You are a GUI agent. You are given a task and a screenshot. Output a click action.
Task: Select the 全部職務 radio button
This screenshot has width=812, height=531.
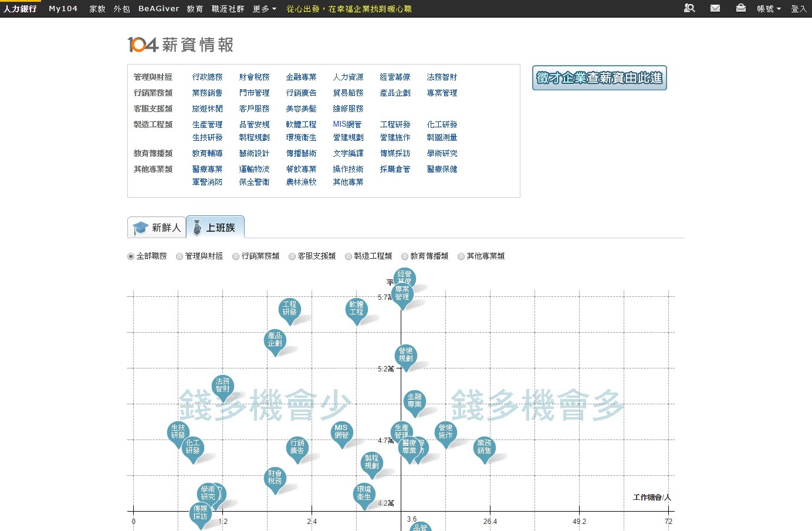click(131, 256)
